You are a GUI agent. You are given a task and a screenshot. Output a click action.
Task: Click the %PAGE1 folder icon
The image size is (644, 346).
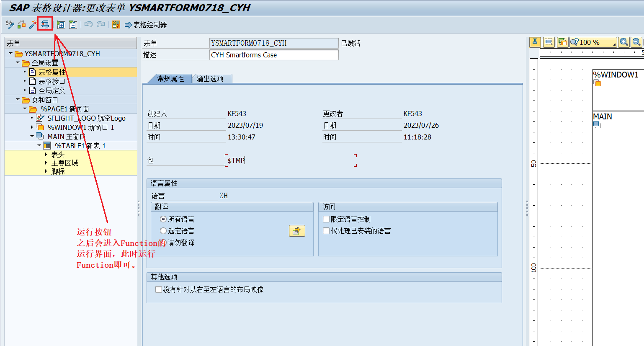[33, 109]
